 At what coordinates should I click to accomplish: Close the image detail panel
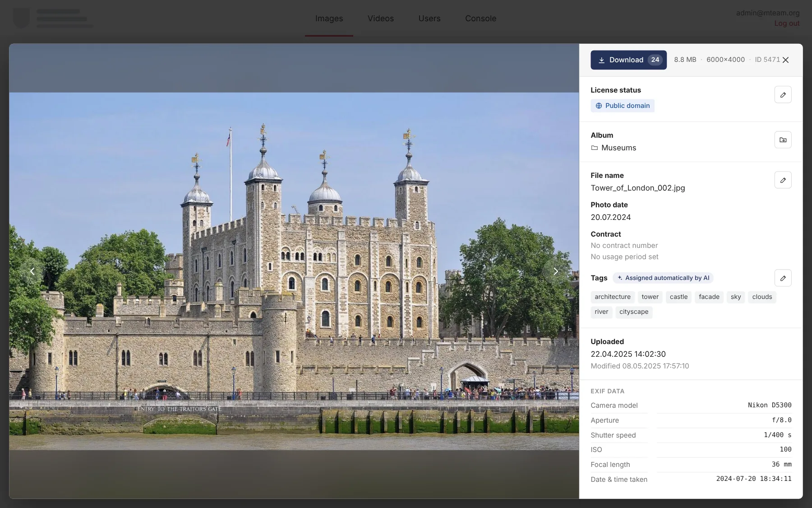click(785, 60)
